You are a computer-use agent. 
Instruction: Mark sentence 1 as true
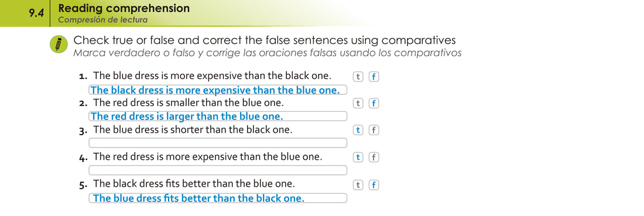358,77
